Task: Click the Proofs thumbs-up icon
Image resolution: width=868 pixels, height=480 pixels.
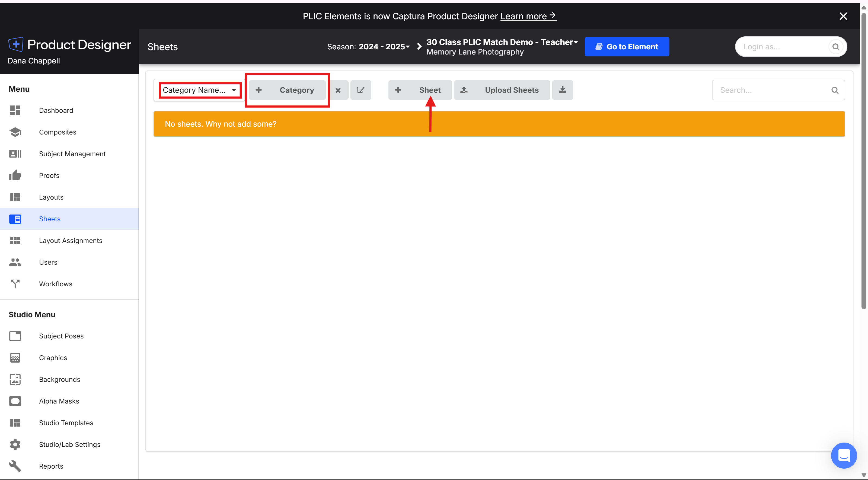Action: pyautogui.click(x=15, y=175)
